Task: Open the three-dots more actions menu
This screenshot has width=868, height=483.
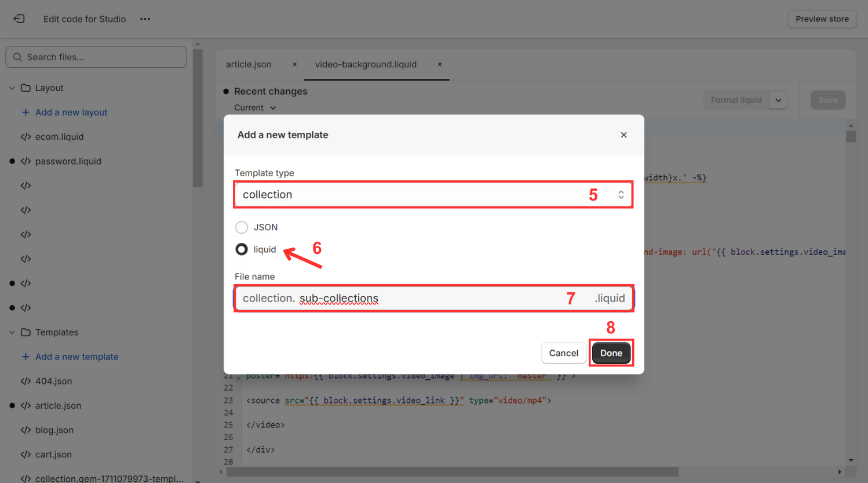Action: pyautogui.click(x=145, y=19)
